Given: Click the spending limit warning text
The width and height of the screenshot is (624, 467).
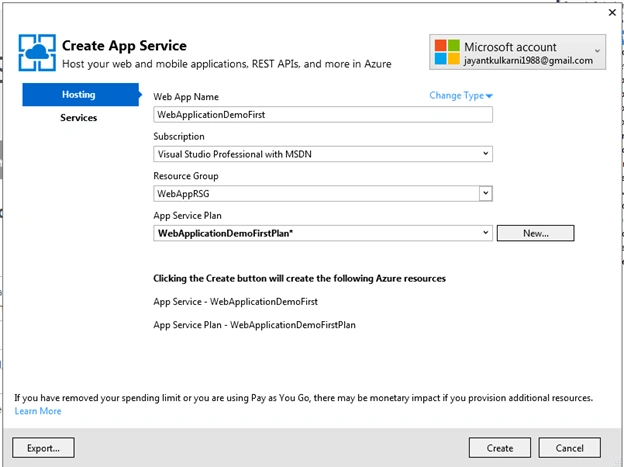Looking at the screenshot, I should tap(304, 398).
